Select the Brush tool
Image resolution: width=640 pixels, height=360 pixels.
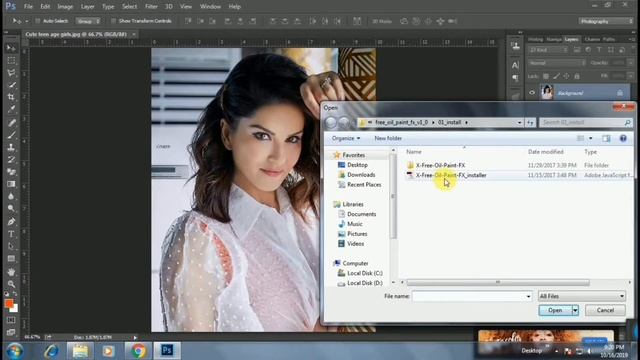pyautogui.click(x=11, y=135)
